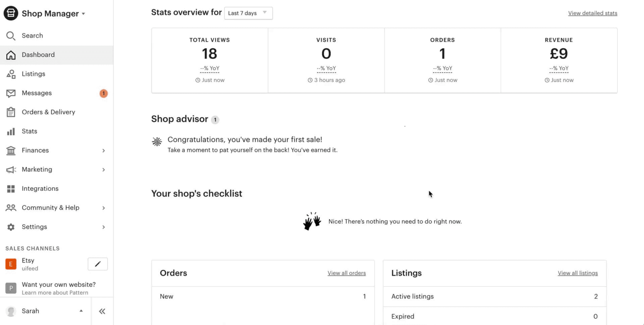This screenshot has width=644, height=325.
Task: Open the Last 7 days dropdown
Action: tap(248, 13)
